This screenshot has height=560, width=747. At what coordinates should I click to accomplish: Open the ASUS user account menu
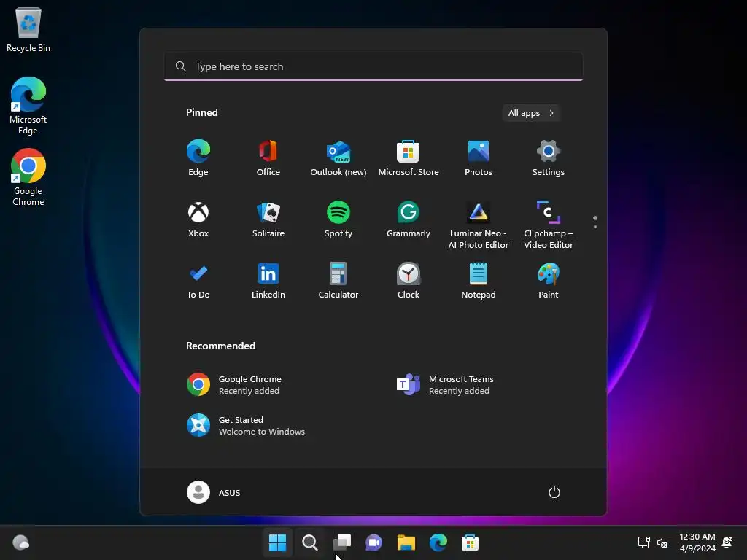(x=214, y=492)
